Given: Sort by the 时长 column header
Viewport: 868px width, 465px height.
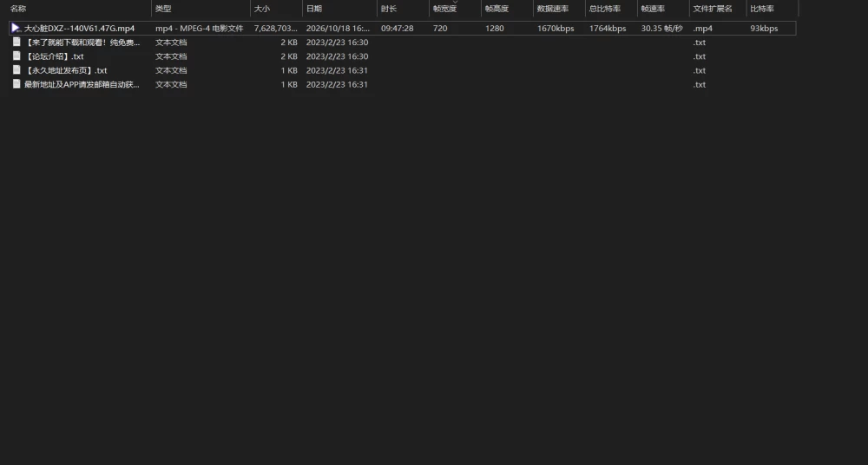Looking at the screenshot, I should [389, 9].
